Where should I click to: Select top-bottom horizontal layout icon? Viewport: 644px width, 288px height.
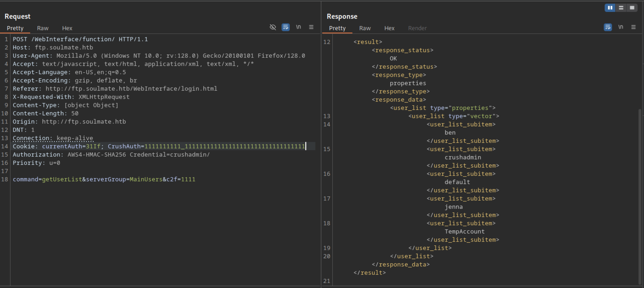coord(621,8)
